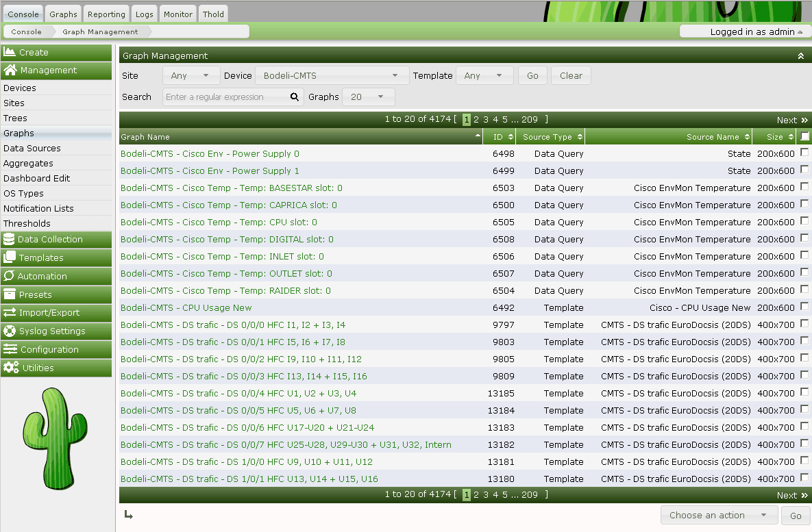Screen dimensions: 812x532
Task: Open Bodeli-CMTS - CPU Usage New graph
Action: click(186, 308)
